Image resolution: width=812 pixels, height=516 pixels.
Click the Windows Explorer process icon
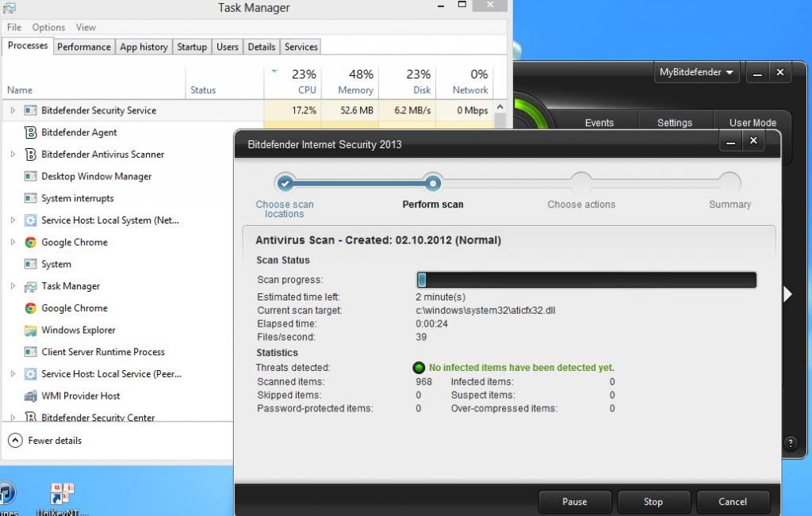(x=31, y=331)
